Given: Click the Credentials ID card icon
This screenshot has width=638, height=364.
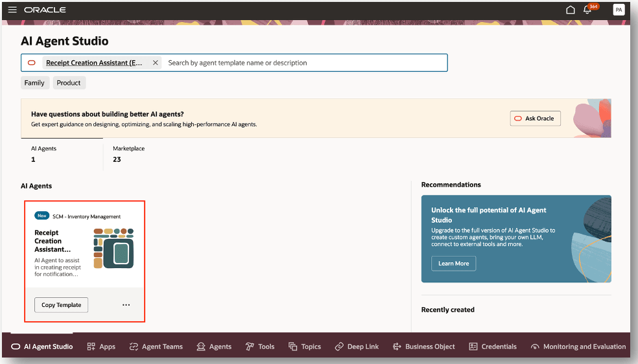Looking at the screenshot, I should [x=473, y=347].
